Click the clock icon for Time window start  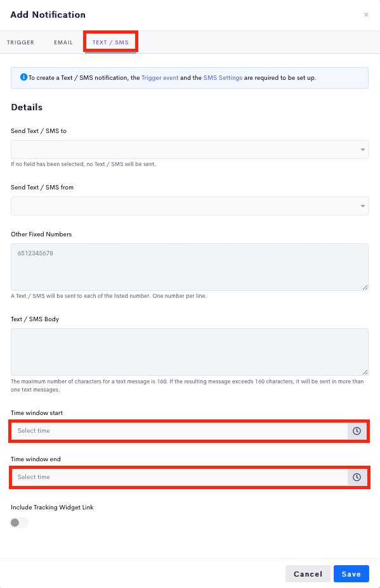click(357, 431)
